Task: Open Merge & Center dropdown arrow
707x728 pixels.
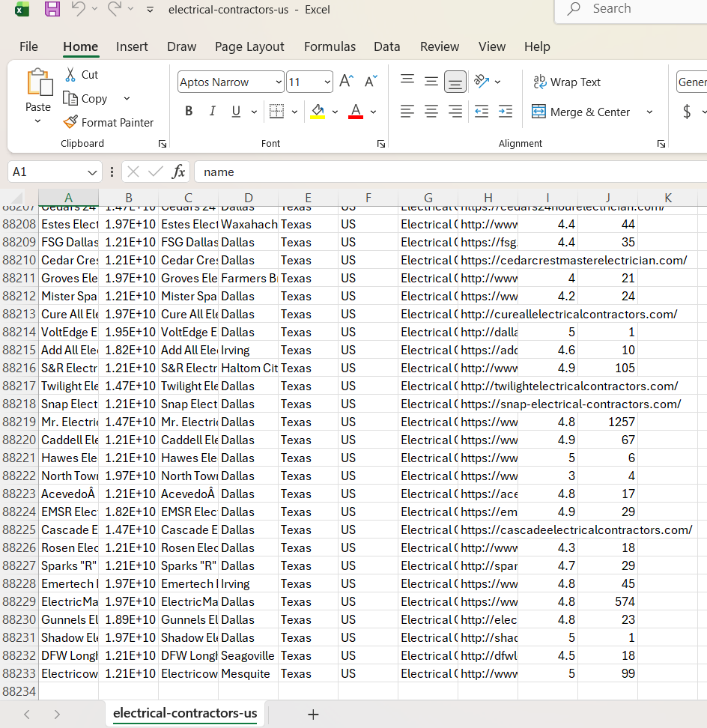Action: click(649, 112)
